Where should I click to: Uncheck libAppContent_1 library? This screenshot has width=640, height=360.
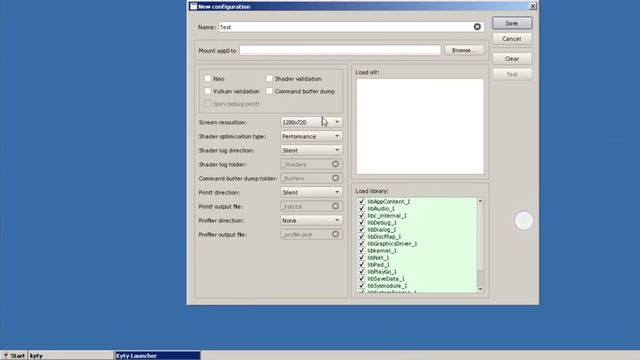pos(361,202)
